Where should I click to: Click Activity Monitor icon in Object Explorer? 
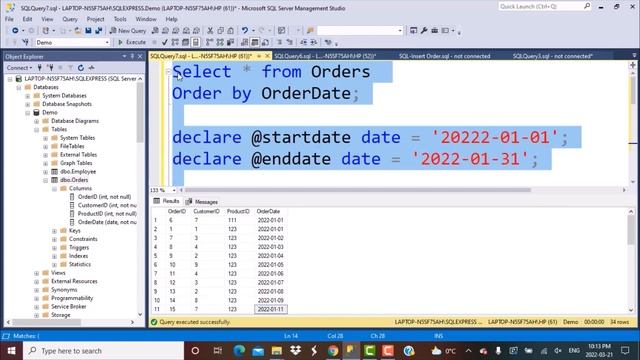click(x=91, y=68)
